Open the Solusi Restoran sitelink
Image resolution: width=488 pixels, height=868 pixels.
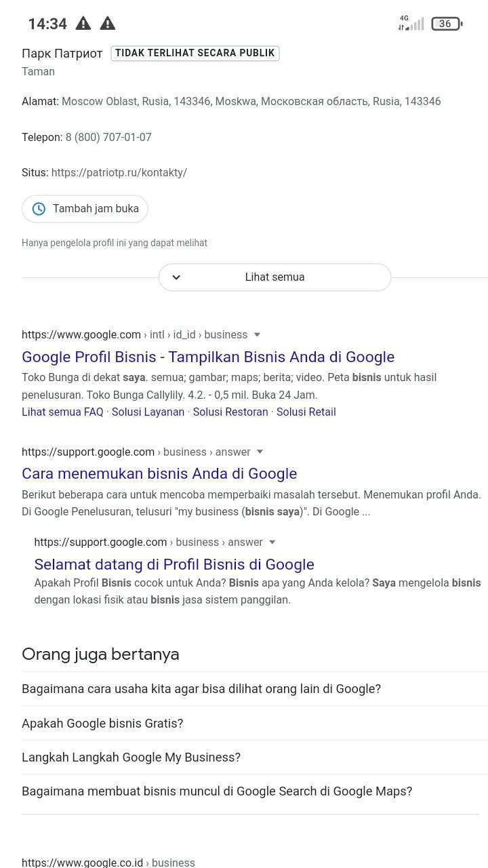coord(230,412)
